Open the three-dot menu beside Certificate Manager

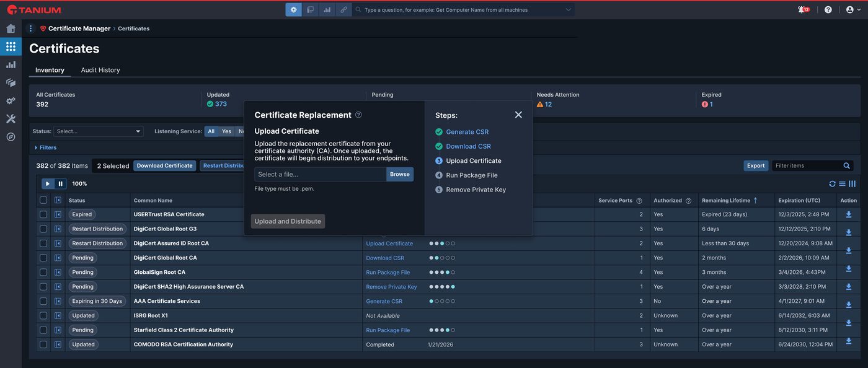[30, 28]
